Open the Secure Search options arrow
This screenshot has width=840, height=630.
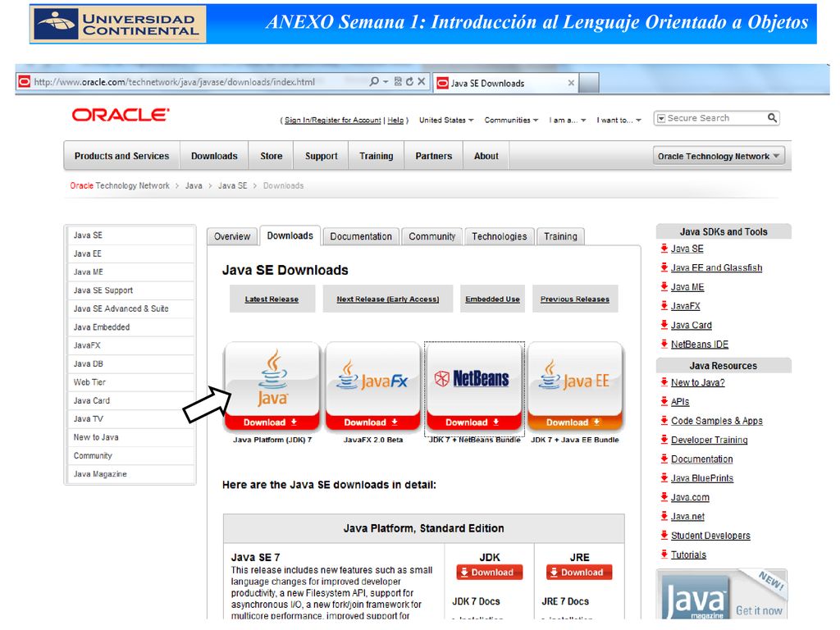pos(661,118)
